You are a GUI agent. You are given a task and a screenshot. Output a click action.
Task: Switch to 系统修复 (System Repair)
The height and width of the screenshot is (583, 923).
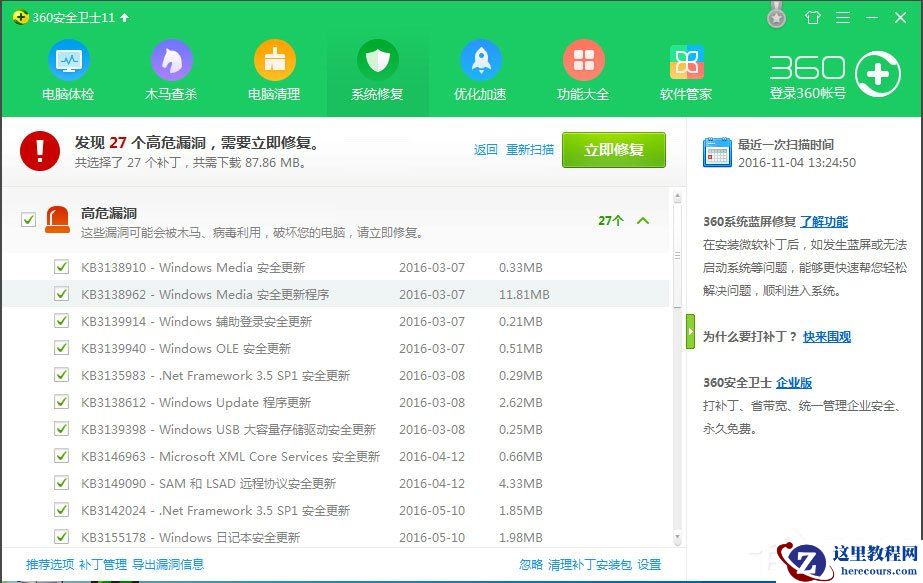pos(377,68)
